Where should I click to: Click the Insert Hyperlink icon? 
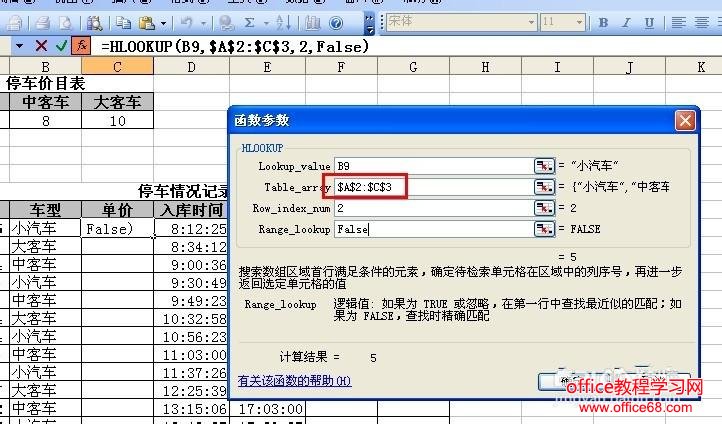pyautogui.click(x=226, y=22)
